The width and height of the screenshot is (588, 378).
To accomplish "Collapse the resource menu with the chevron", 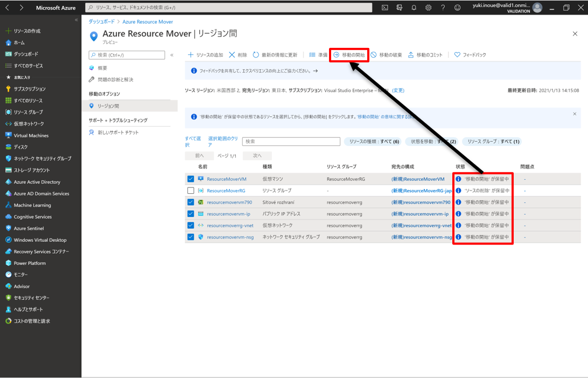I will click(172, 55).
